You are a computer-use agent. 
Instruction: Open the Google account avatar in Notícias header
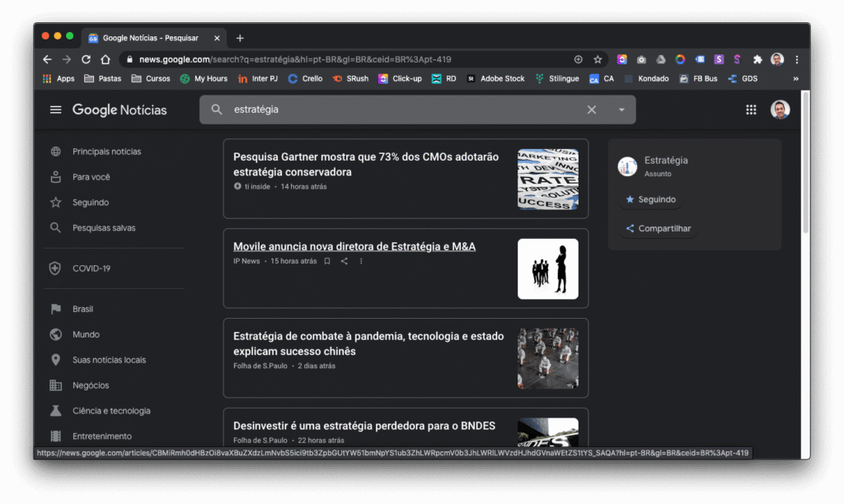click(780, 110)
